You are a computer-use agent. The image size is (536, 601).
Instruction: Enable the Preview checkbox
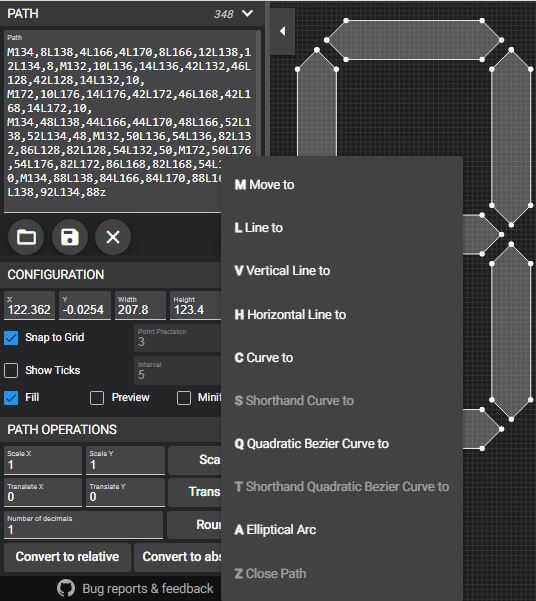(97, 398)
